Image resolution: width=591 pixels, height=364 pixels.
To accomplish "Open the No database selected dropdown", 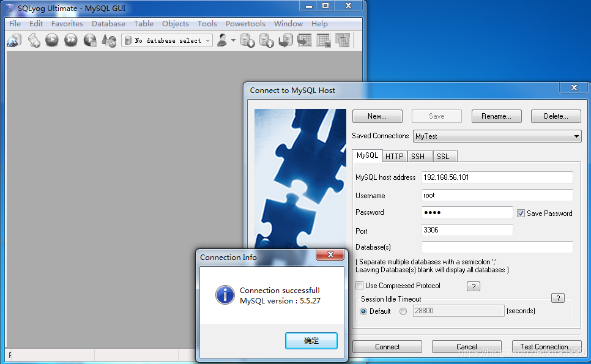I will [x=167, y=40].
